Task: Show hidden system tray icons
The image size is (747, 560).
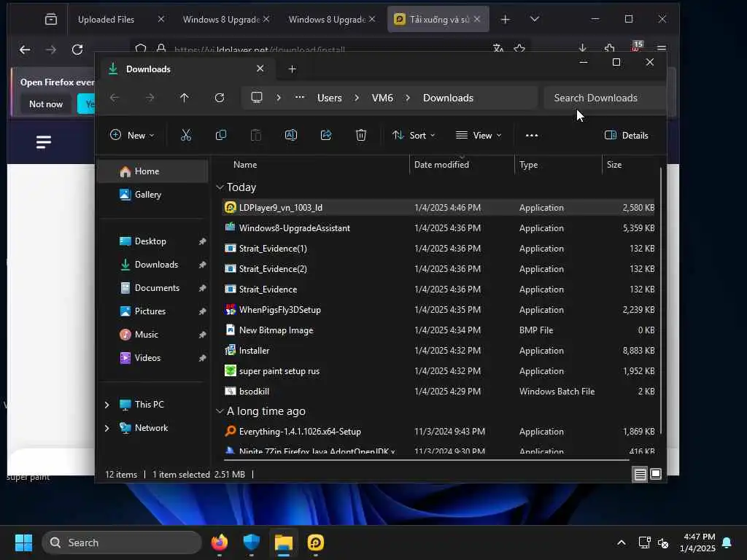Action: pyautogui.click(x=622, y=542)
